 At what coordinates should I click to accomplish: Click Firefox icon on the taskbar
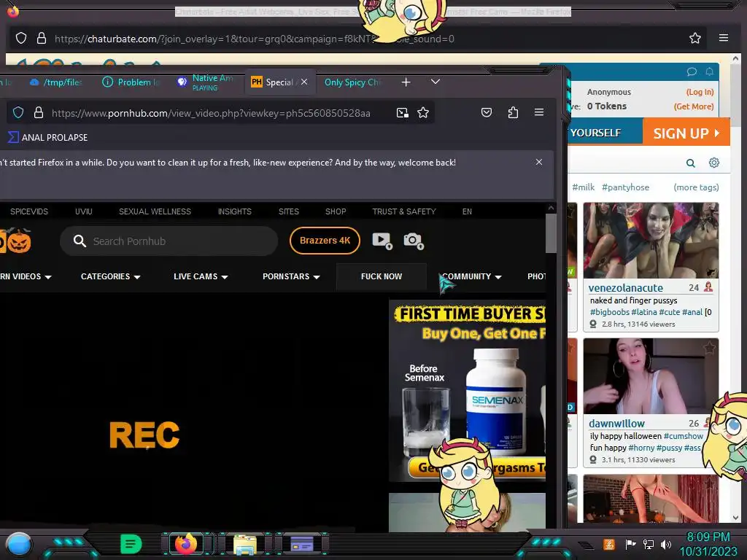[186, 544]
